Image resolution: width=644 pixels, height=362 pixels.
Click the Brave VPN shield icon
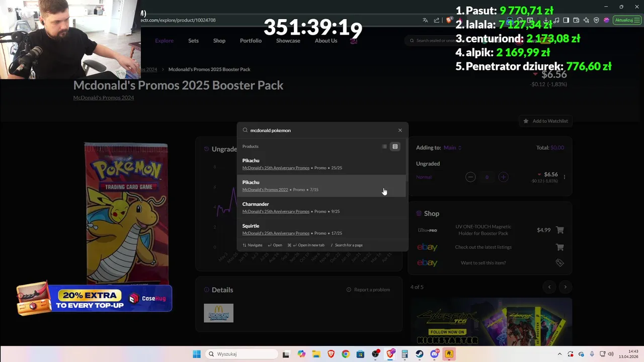pos(596,20)
